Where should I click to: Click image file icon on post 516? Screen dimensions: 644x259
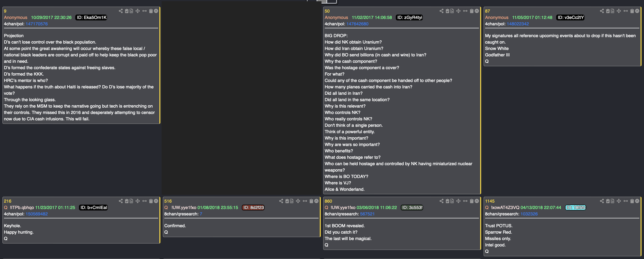[x=292, y=201]
